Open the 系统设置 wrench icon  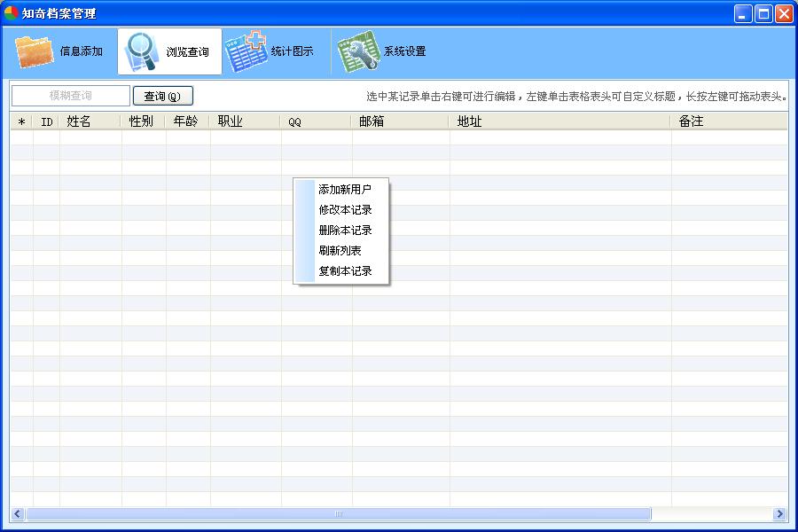(358, 51)
